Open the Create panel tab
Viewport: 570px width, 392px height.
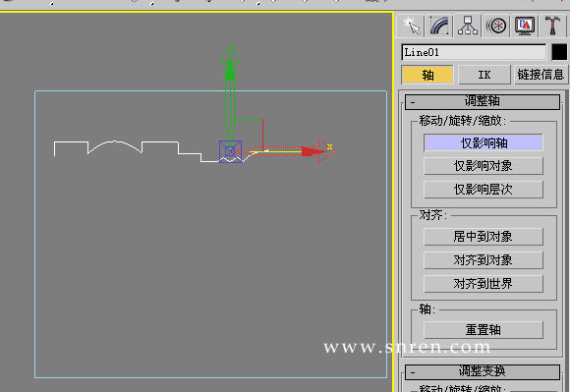click(411, 26)
